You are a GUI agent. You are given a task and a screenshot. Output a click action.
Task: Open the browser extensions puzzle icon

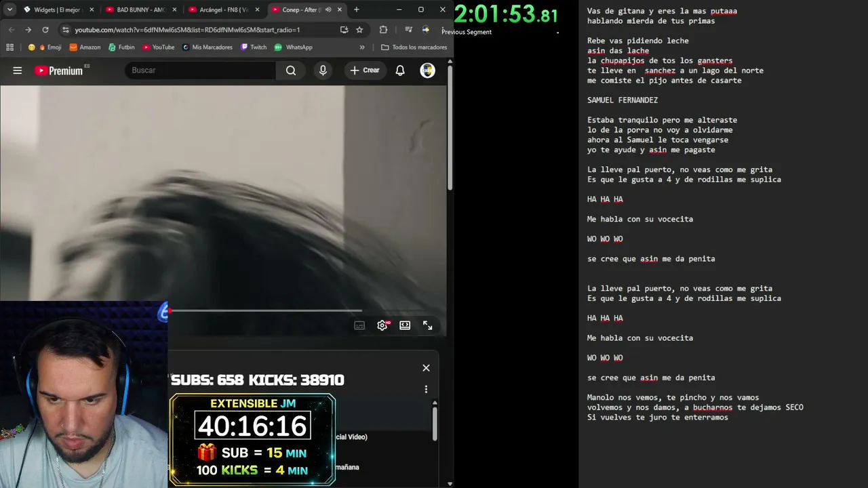coord(383,30)
